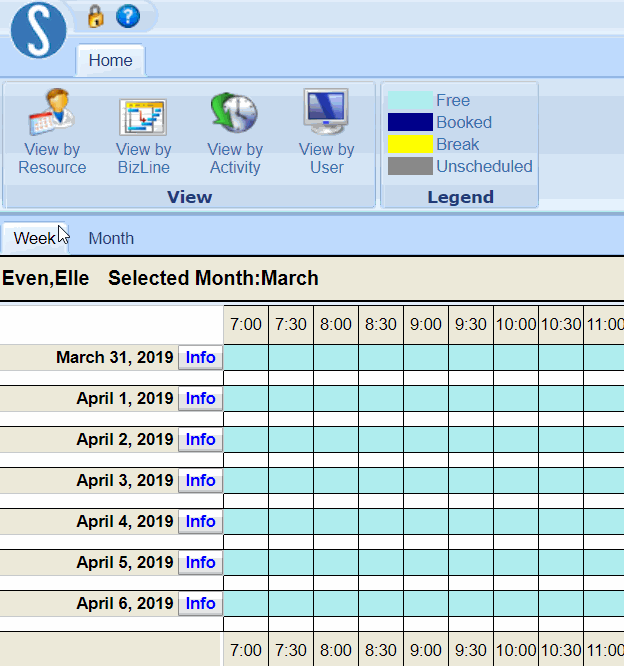The image size is (624, 666).
Task: Click the 'Free' legend label
Action: tap(453, 100)
